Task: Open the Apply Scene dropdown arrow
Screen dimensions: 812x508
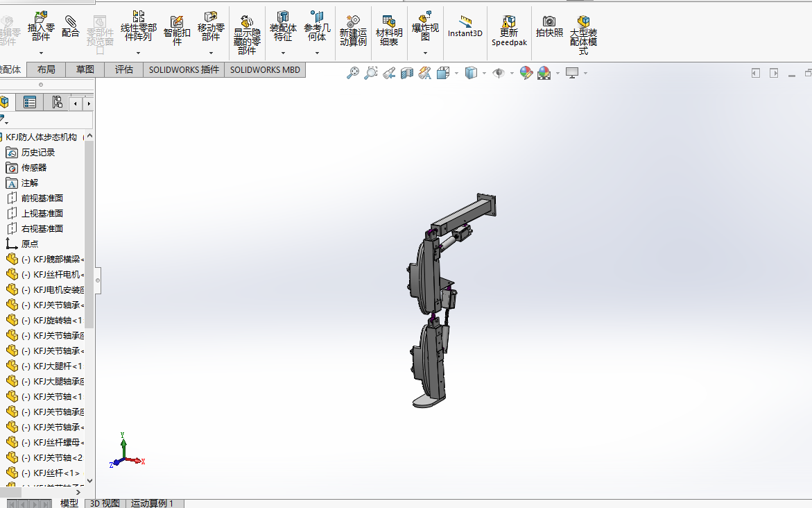Action: tap(558, 74)
